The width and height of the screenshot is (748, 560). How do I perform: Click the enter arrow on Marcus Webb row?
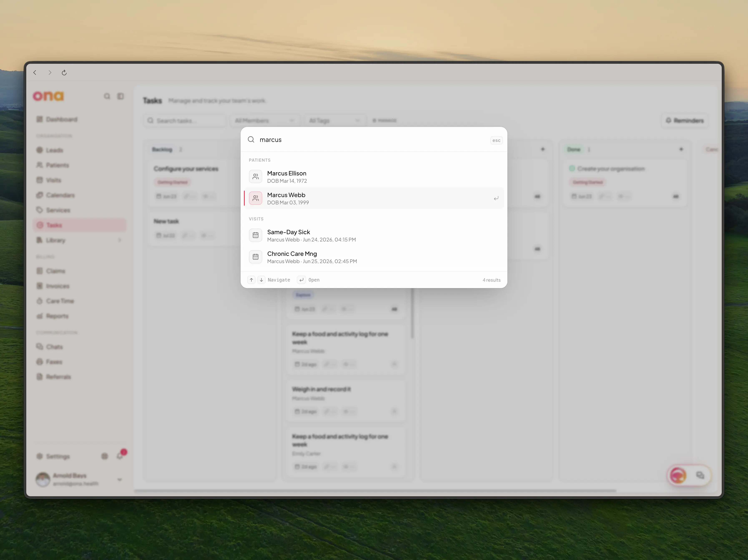tap(496, 198)
